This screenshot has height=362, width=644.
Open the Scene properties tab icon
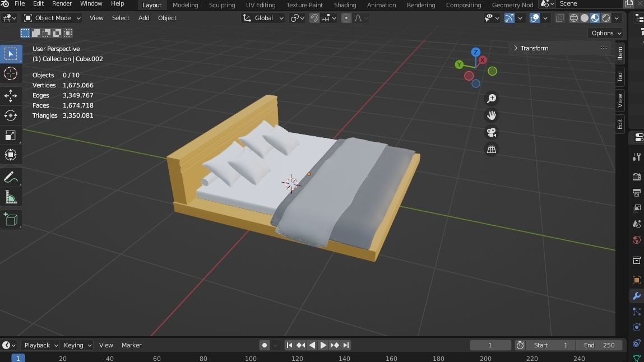[637, 224]
